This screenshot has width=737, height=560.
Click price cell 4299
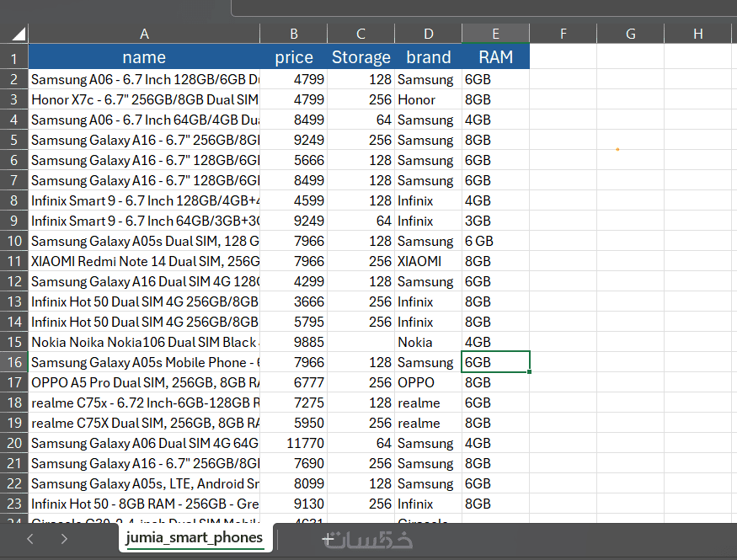point(294,281)
